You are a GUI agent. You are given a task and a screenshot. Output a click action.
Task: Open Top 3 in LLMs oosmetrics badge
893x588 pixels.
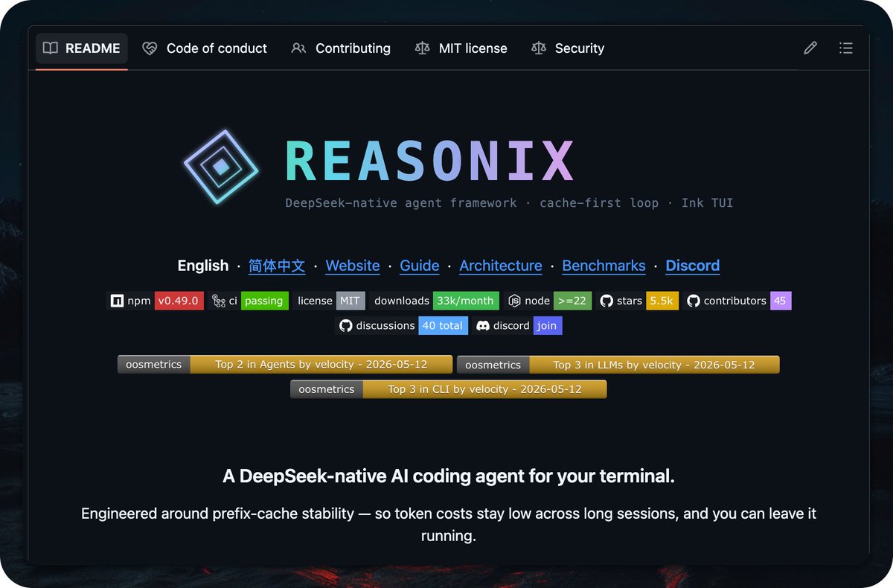pyautogui.click(x=618, y=365)
